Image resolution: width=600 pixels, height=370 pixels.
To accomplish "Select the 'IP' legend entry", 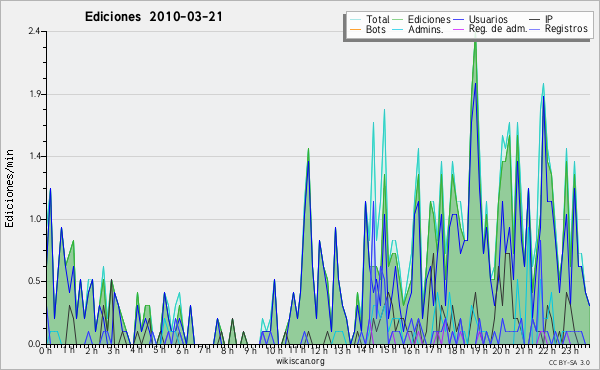I will pos(549,19).
